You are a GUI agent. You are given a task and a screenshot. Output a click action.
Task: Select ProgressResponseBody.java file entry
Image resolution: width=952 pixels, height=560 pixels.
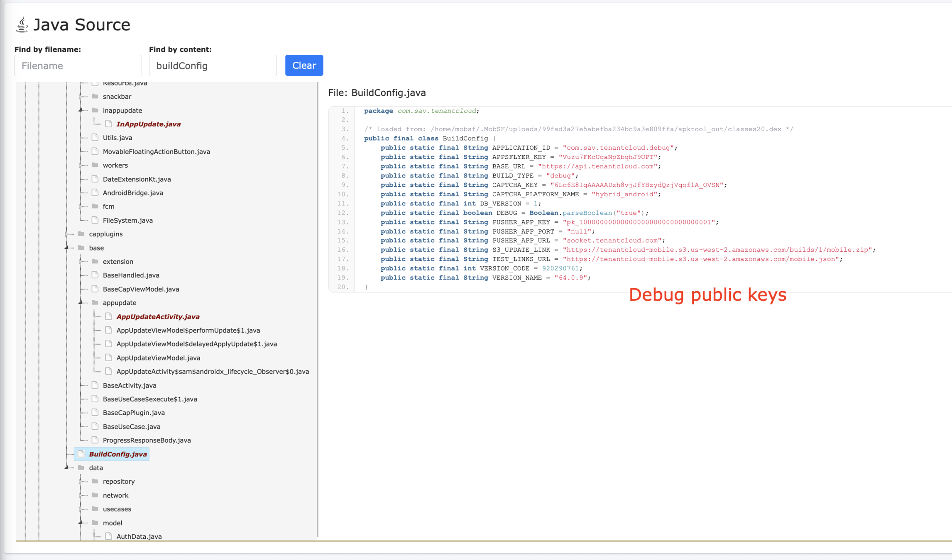point(147,440)
